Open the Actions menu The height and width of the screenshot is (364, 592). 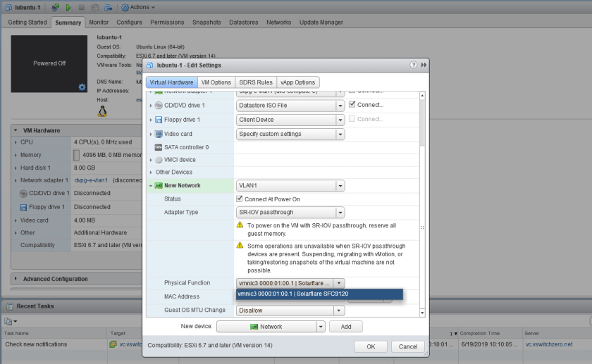click(138, 7)
